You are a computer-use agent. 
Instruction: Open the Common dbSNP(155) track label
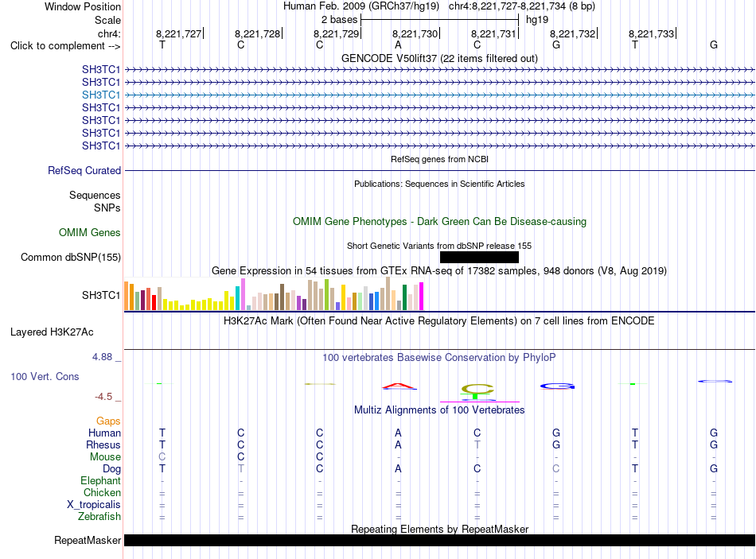click(71, 258)
